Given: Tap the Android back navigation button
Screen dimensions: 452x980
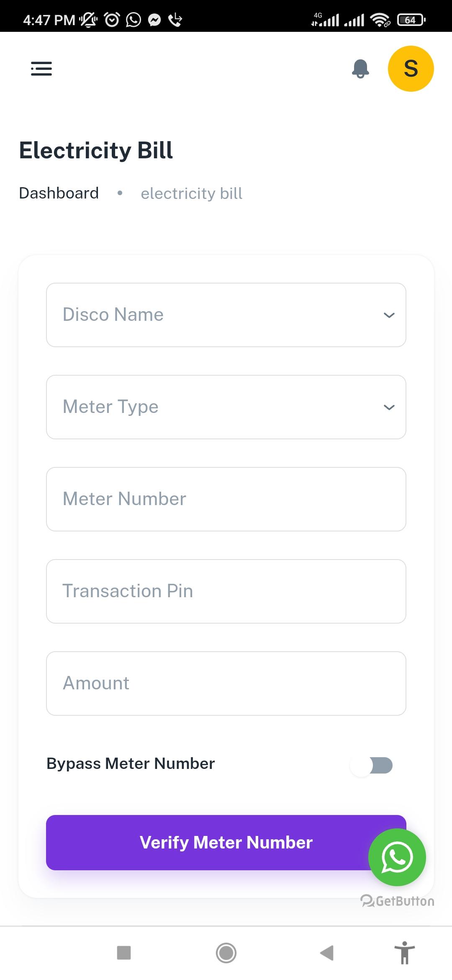Looking at the screenshot, I should tap(327, 953).
